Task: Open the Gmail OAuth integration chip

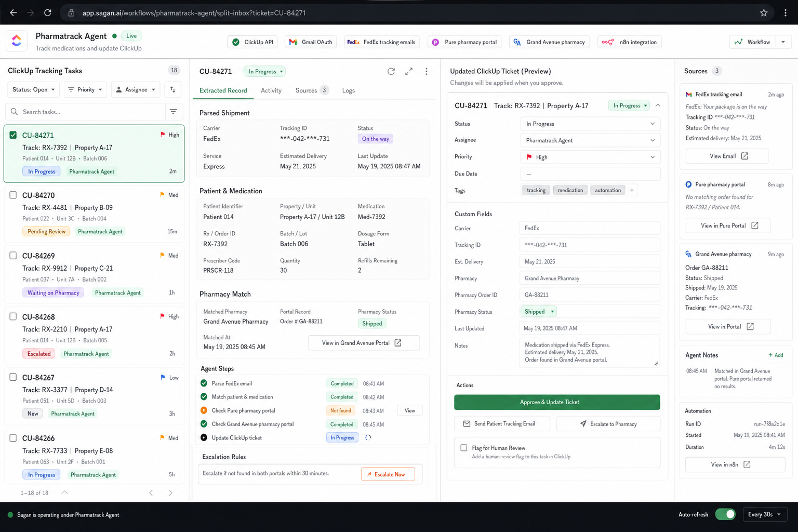Action: [x=311, y=42]
